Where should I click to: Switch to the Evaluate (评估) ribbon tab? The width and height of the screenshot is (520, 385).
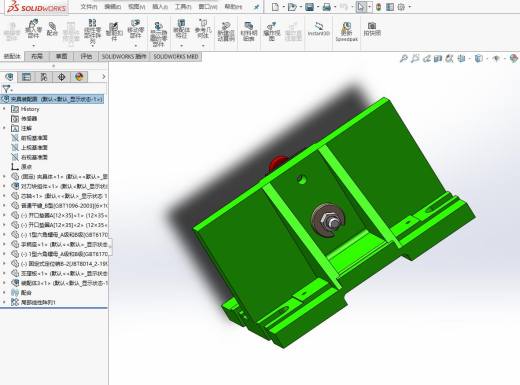(86, 56)
